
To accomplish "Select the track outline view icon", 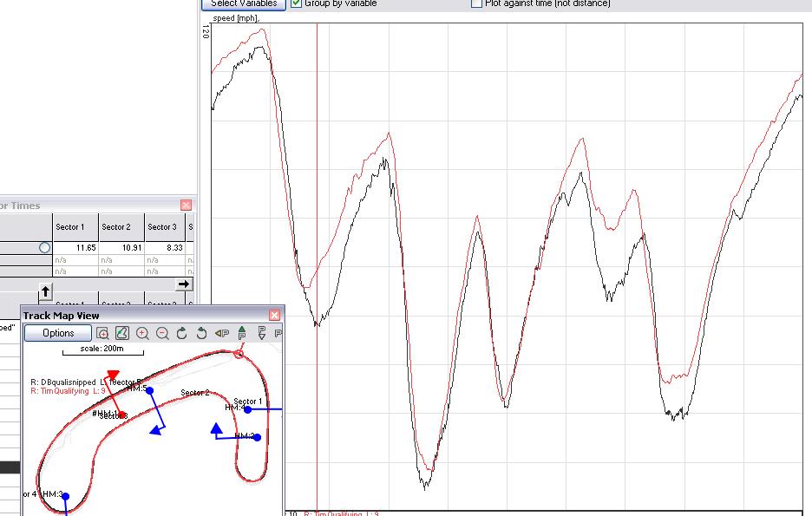I will 122,333.
